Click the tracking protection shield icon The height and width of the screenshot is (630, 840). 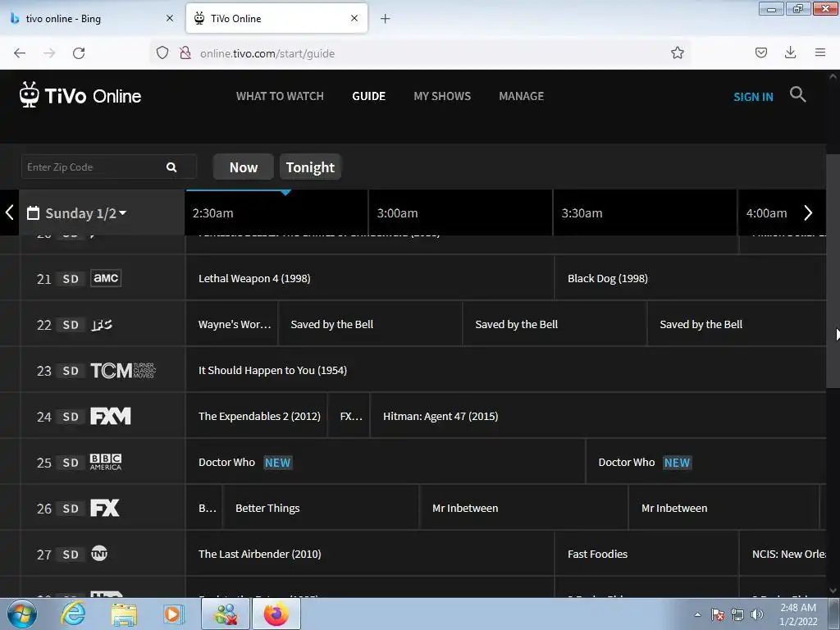[162, 52]
